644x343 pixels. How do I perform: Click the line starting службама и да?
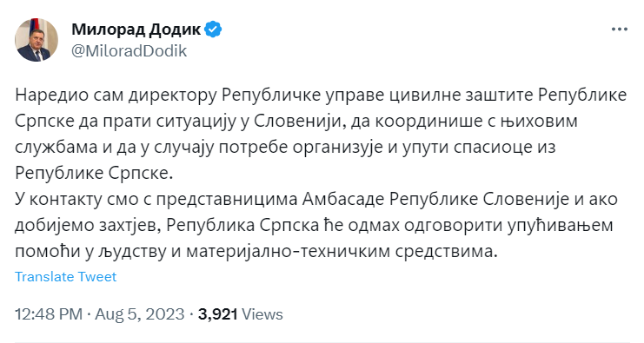(285, 148)
